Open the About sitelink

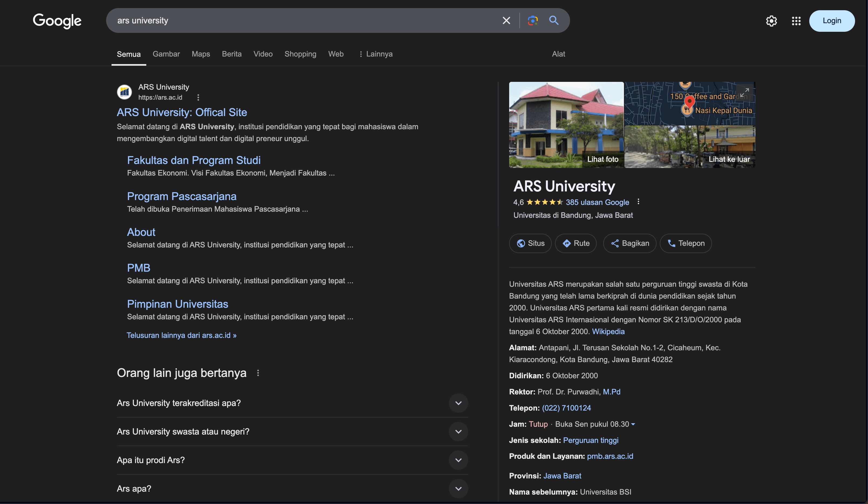(141, 232)
